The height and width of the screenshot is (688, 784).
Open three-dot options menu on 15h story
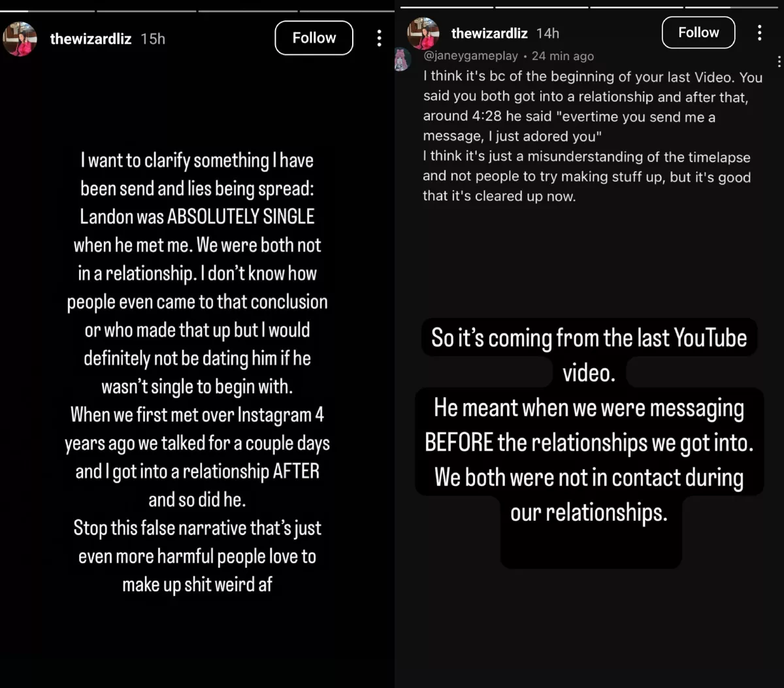point(379,38)
